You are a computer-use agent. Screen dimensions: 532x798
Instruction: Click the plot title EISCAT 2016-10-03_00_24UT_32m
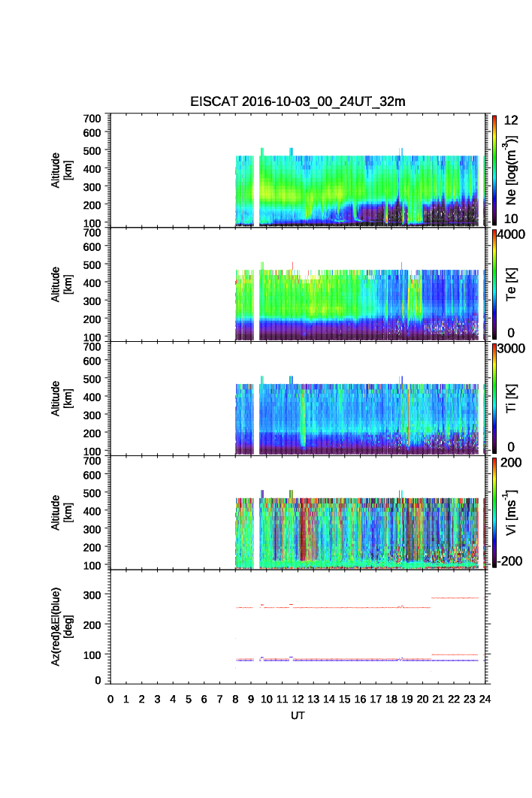[298, 101]
